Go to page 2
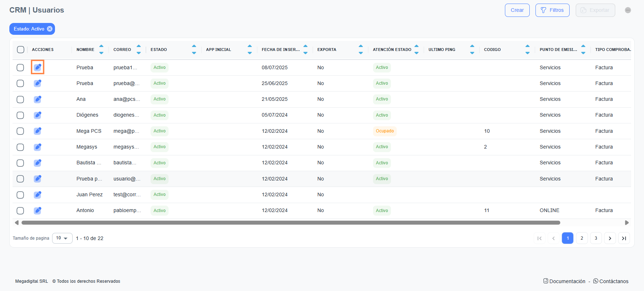The width and height of the screenshot is (644, 291). pos(582,238)
